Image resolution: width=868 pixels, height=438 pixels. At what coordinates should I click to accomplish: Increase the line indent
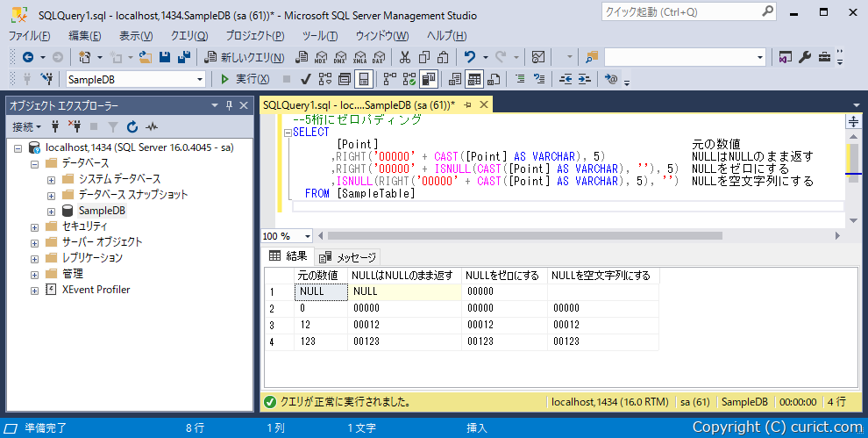coord(585,79)
